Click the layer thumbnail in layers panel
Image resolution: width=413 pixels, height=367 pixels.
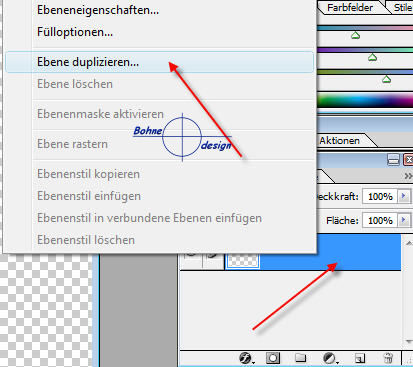tap(243, 260)
